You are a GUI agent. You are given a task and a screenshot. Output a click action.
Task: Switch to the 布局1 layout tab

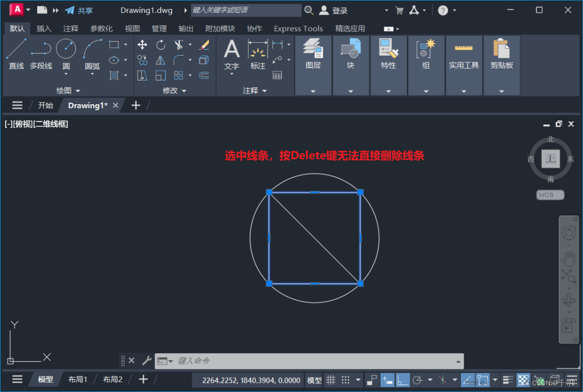(78, 380)
